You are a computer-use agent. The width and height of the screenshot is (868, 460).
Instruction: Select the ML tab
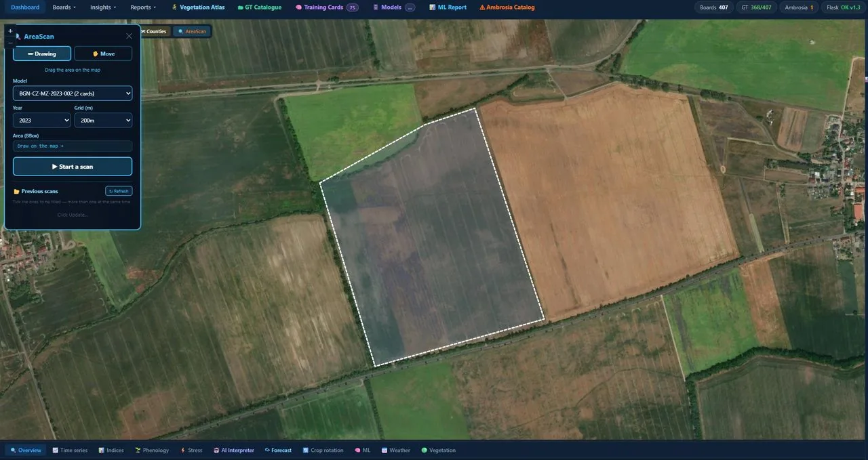click(363, 450)
